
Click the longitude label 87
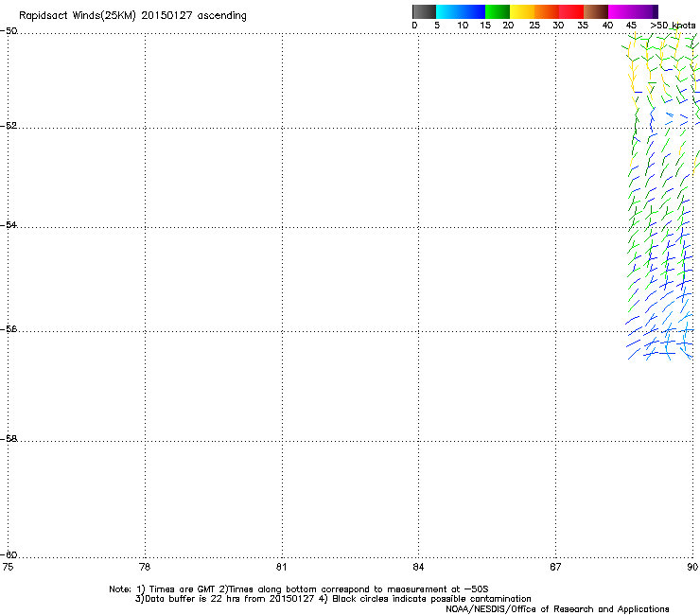555,567
